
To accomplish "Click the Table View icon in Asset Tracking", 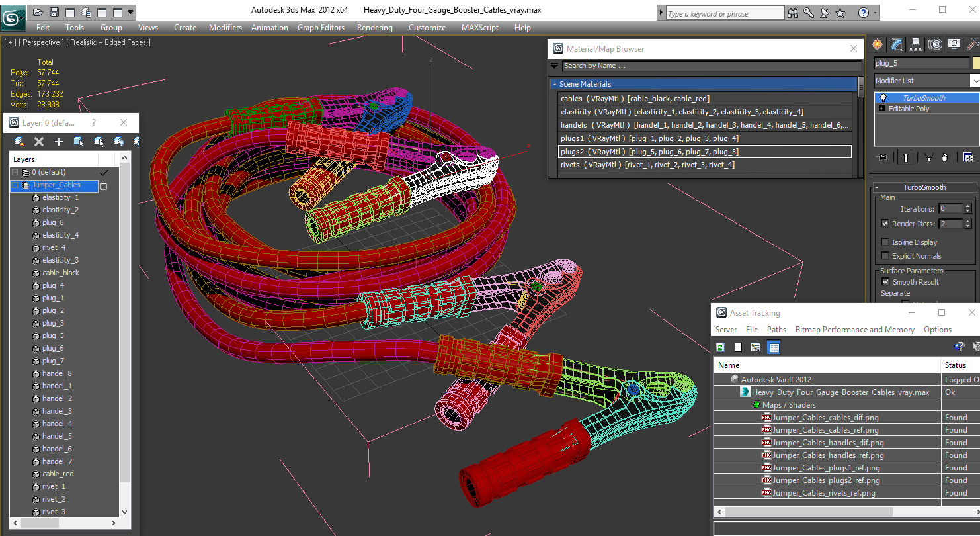I will point(774,347).
